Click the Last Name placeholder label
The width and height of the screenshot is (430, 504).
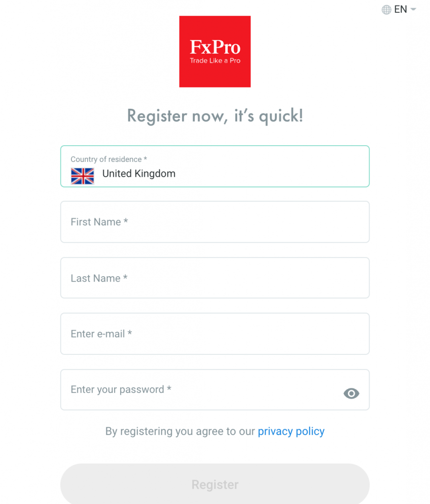click(99, 278)
